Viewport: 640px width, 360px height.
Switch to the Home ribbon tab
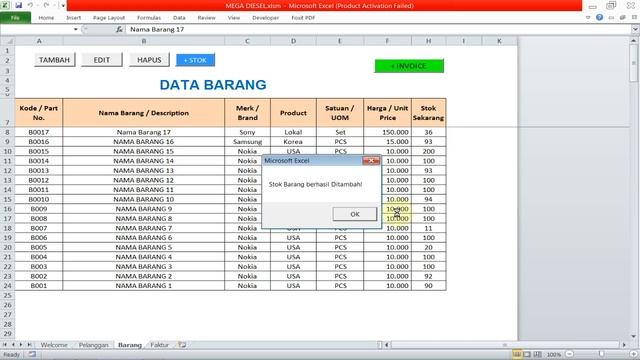click(x=46, y=18)
